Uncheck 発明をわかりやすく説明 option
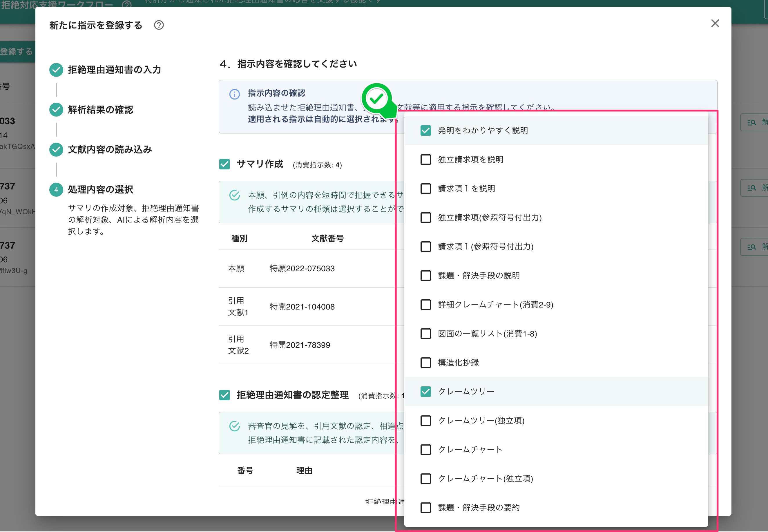The image size is (768, 532). (425, 130)
